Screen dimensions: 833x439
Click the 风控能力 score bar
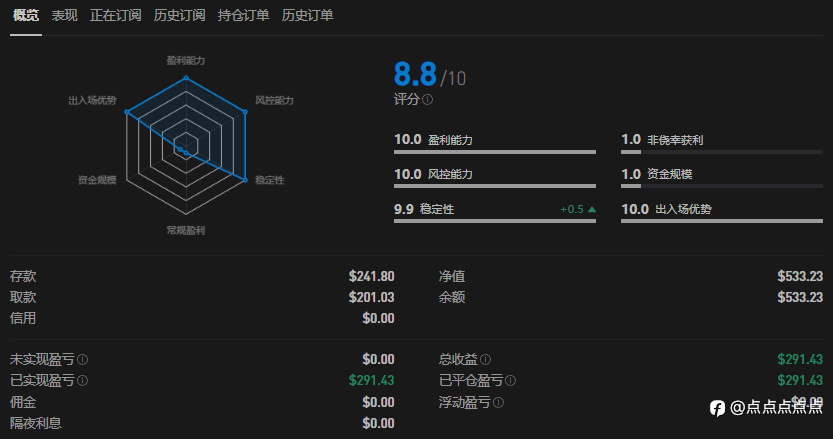(495, 186)
